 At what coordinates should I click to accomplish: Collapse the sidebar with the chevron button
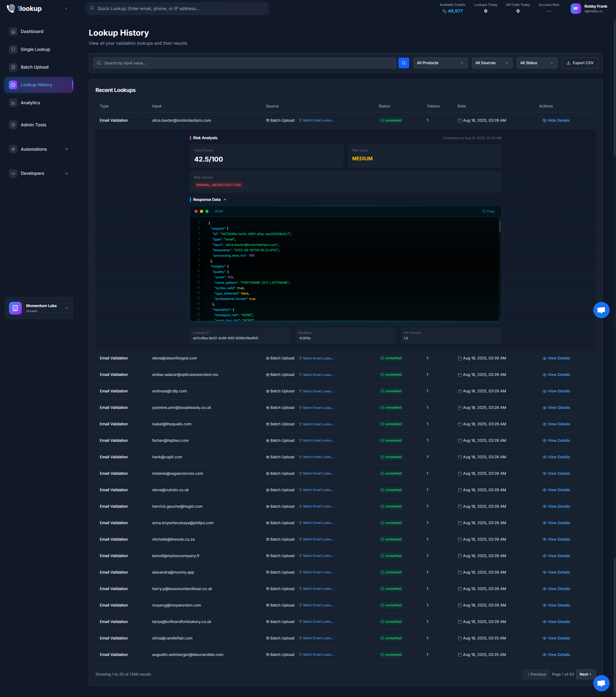(66, 9)
